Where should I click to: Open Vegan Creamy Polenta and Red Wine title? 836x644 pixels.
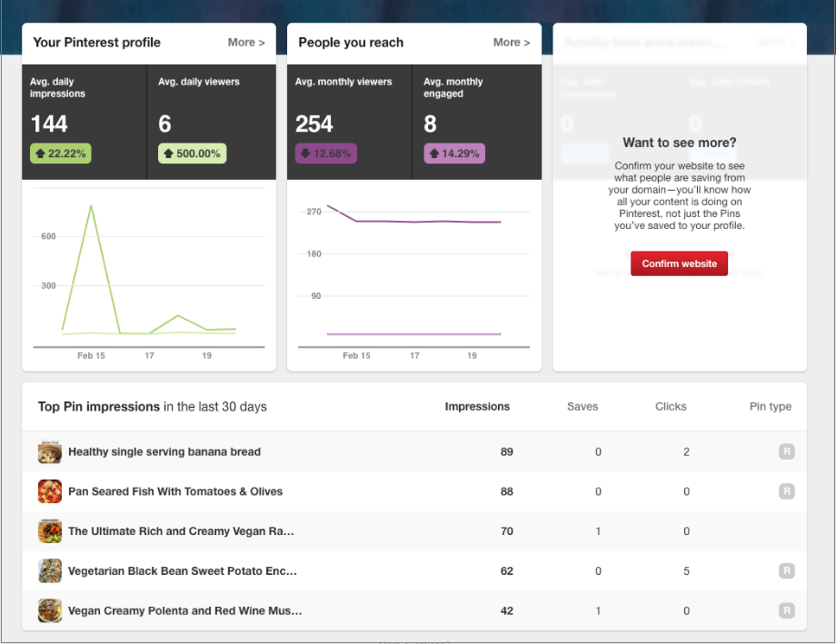coord(185,611)
